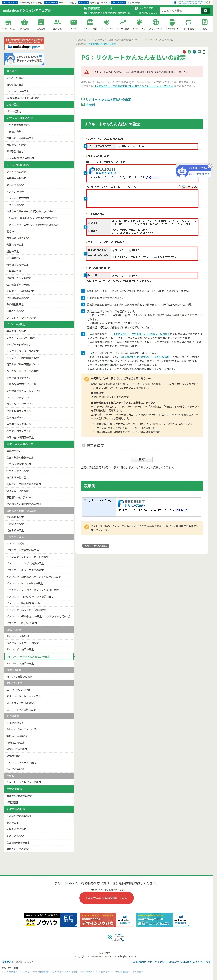Open the その他設定 arrows icon
The height and width of the screenshot is (980, 217).
click(188, 24)
